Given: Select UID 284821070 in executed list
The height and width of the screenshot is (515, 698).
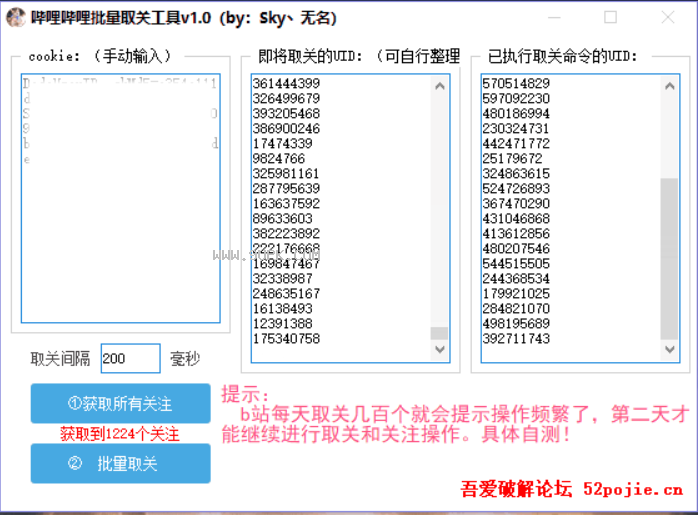Looking at the screenshot, I should (516, 308).
